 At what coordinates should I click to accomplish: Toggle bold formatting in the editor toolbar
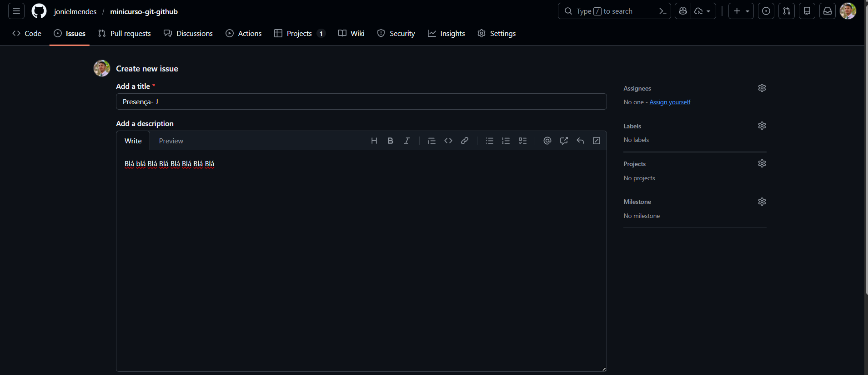pyautogui.click(x=390, y=141)
